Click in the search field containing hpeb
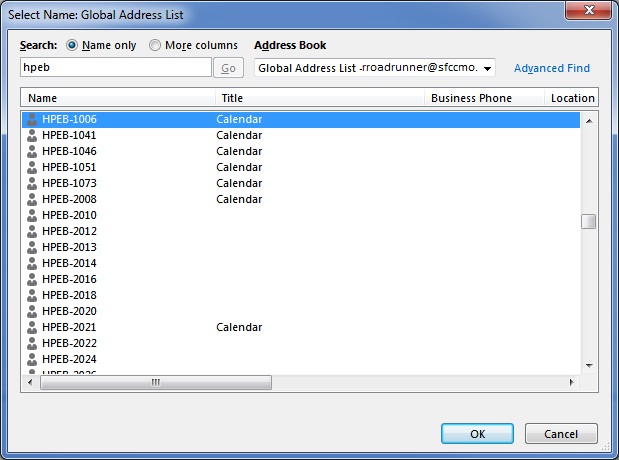The image size is (619, 460). 115,68
